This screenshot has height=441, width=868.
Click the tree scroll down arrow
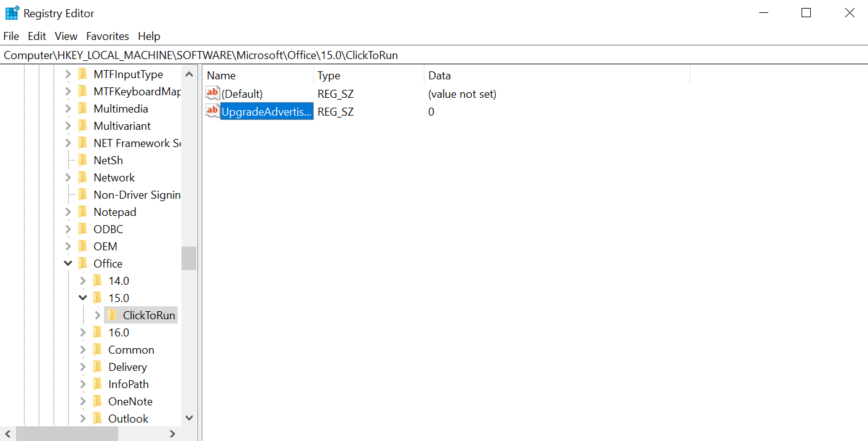tap(189, 418)
